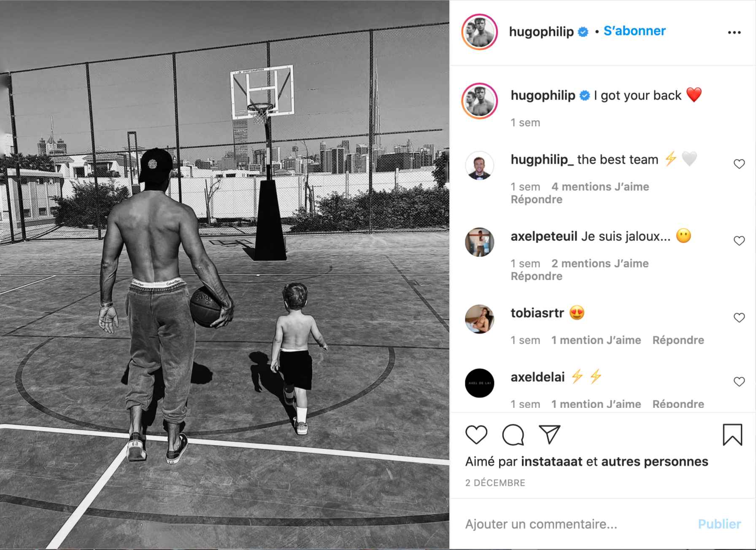
Task: Share post via the paper plane icon
Action: click(x=549, y=434)
